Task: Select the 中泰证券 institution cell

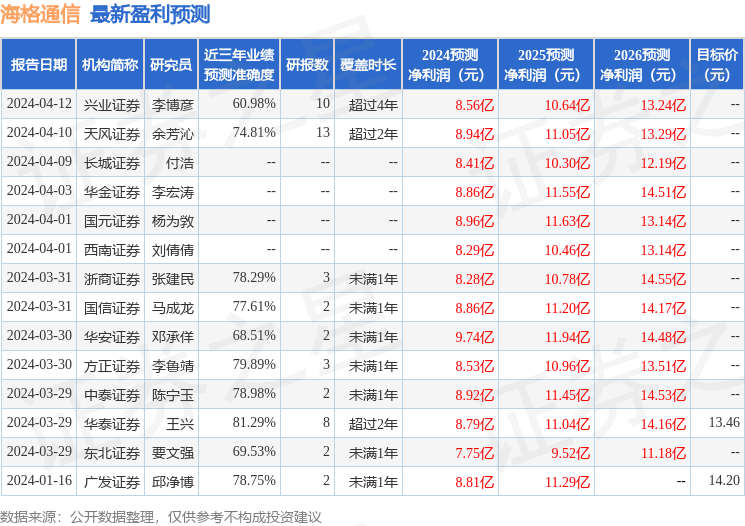Action: pos(112,395)
